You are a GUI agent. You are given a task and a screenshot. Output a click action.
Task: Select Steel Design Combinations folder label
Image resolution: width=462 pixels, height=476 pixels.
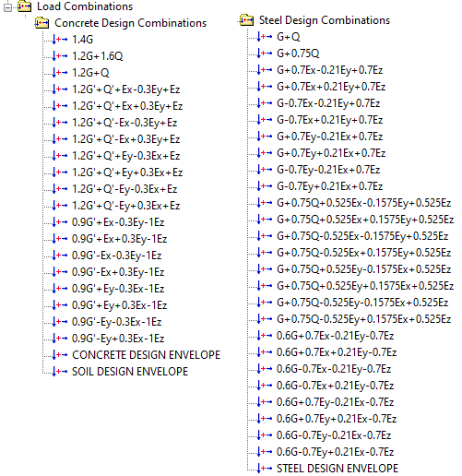pyautogui.click(x=325, y=20)
